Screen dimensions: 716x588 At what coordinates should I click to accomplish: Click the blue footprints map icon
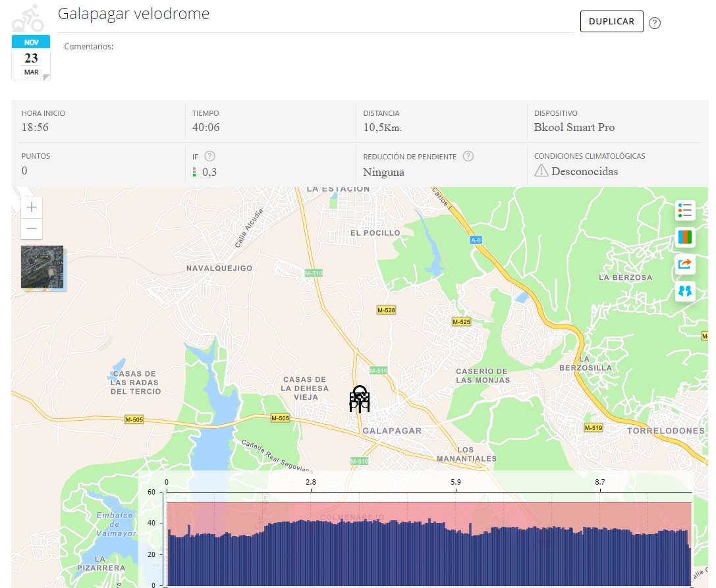[685, 291]
